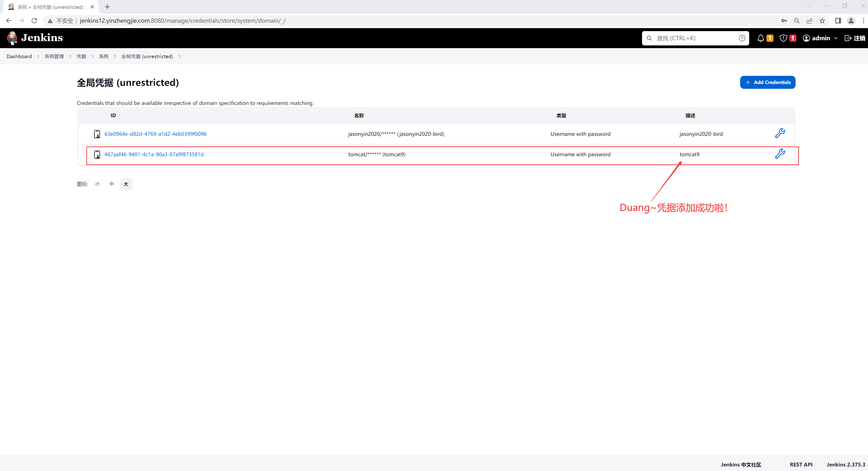
Task: Click wrench icon for tomcat9 credential
Action: pyautogui.click(x=780, y=154)
